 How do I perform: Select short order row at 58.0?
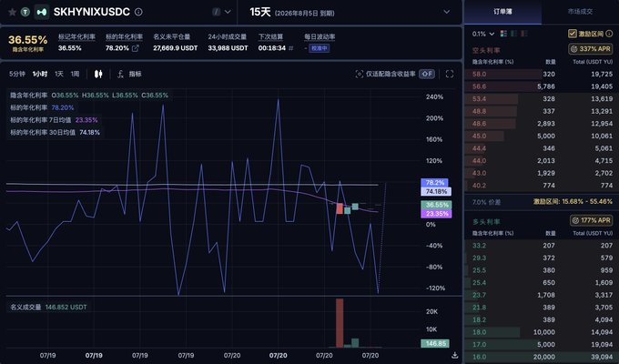pos(542,74)
